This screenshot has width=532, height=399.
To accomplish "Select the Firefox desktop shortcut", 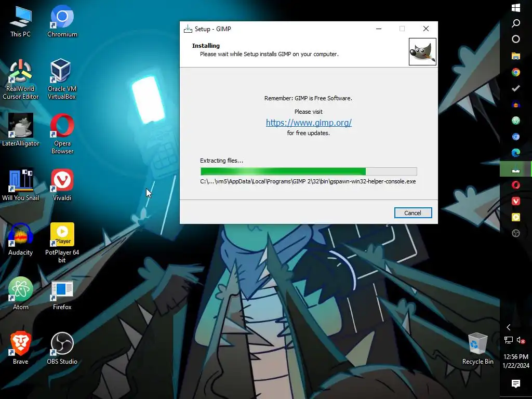I will coord(62,295).
